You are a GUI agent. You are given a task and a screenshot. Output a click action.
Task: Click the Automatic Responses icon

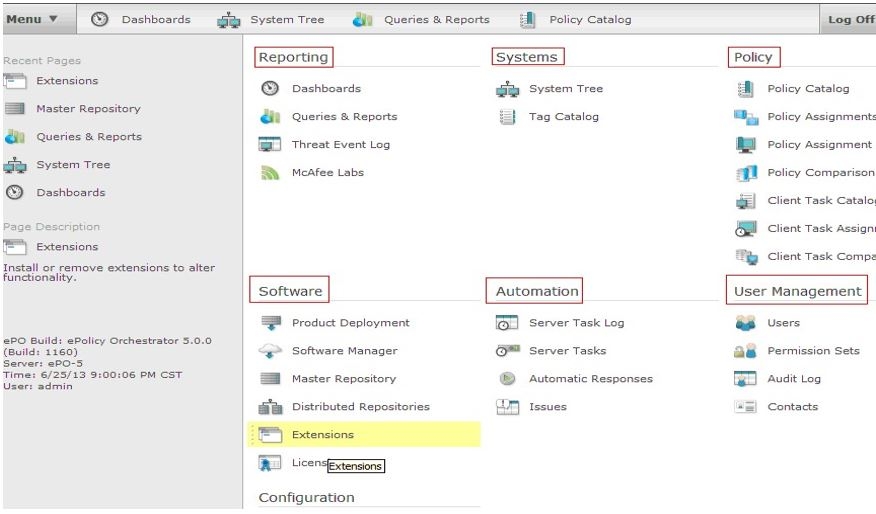(x=507, y=379)
